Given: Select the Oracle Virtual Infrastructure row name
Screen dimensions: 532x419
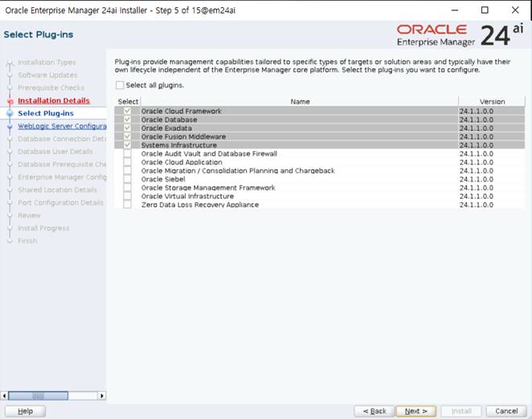Looking at the screenshot, I should coord(187,197).
